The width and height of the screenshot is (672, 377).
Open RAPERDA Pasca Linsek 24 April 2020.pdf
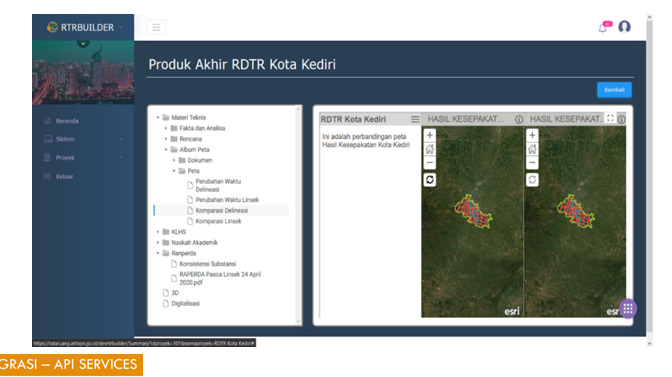coord(220,278)
